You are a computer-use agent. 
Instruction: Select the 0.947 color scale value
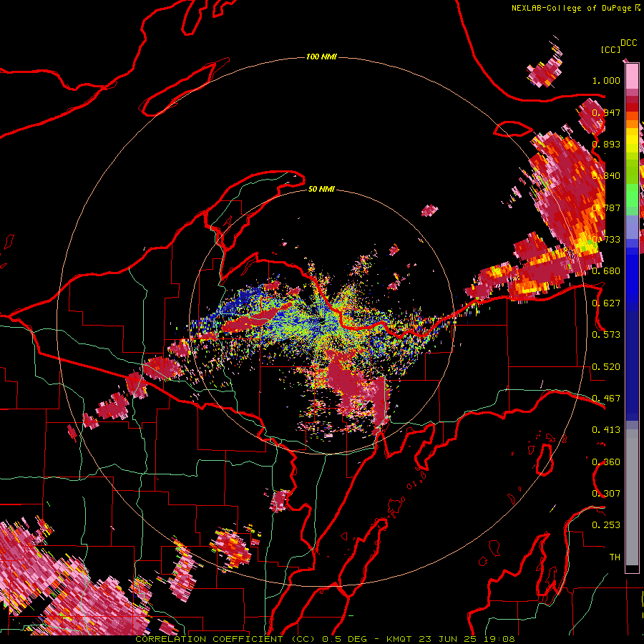pyautogui.click(x=606, y=112)
